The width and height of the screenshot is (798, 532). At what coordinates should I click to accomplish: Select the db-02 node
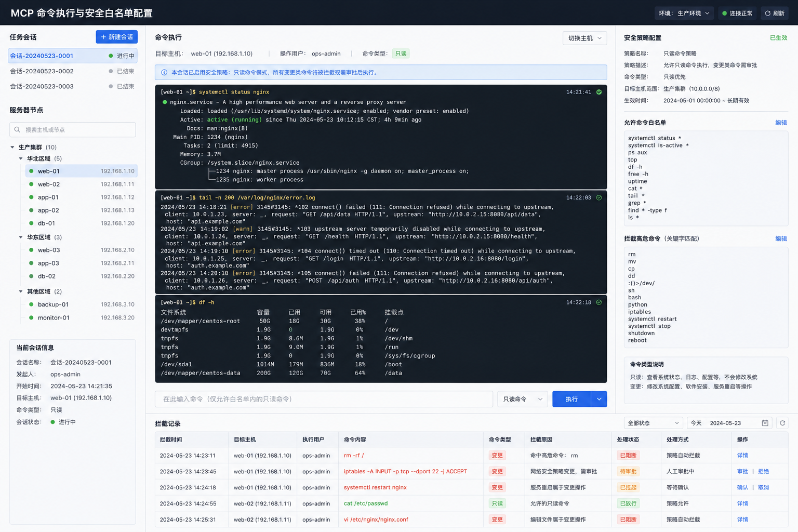(82, 276)
